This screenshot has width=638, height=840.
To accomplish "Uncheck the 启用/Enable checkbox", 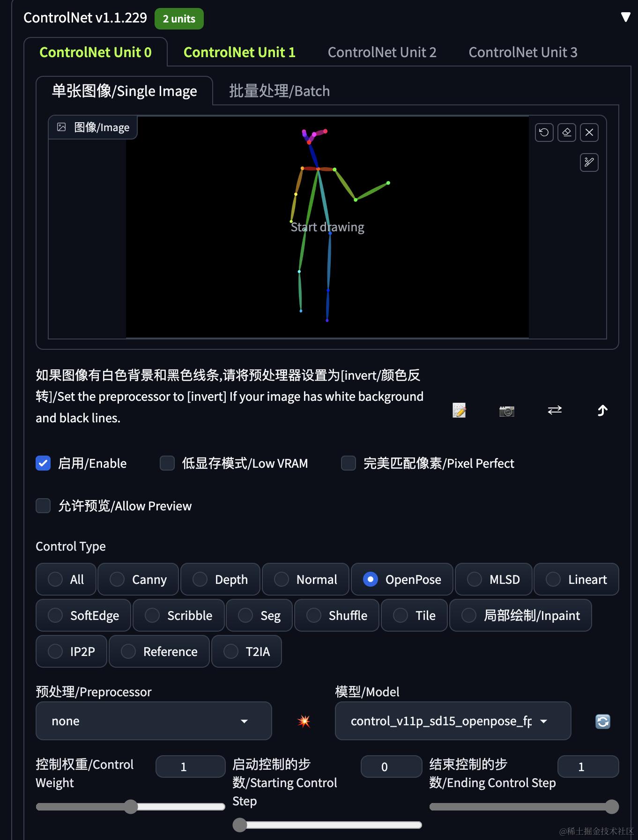I will click(43, 463).
